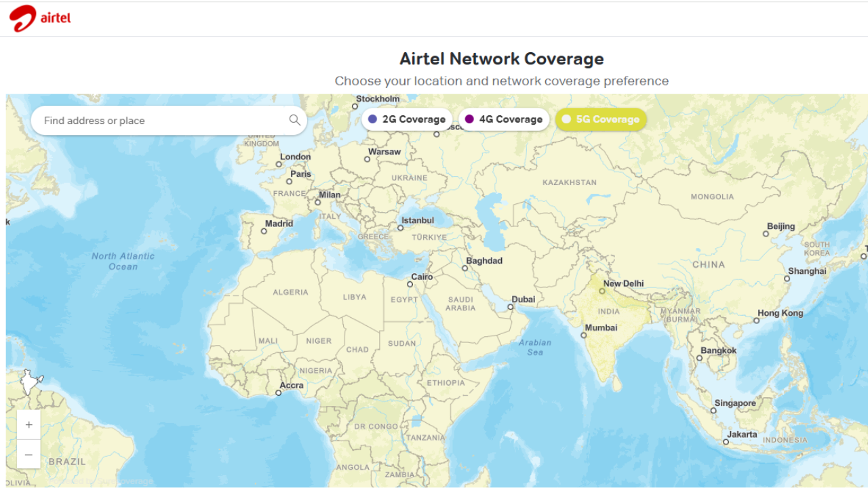
Task: Click the Mumbai label on map
Action: pyautogui.click(x=601, y=327)
